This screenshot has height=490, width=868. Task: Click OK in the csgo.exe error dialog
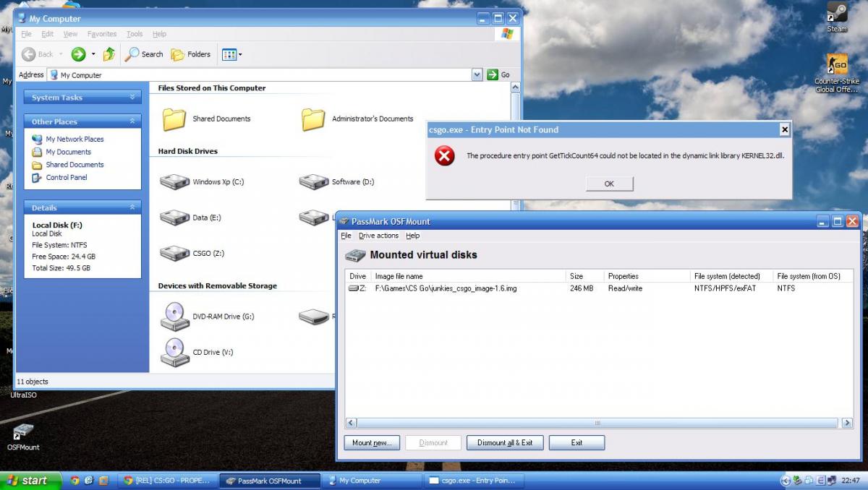(609, 184)
